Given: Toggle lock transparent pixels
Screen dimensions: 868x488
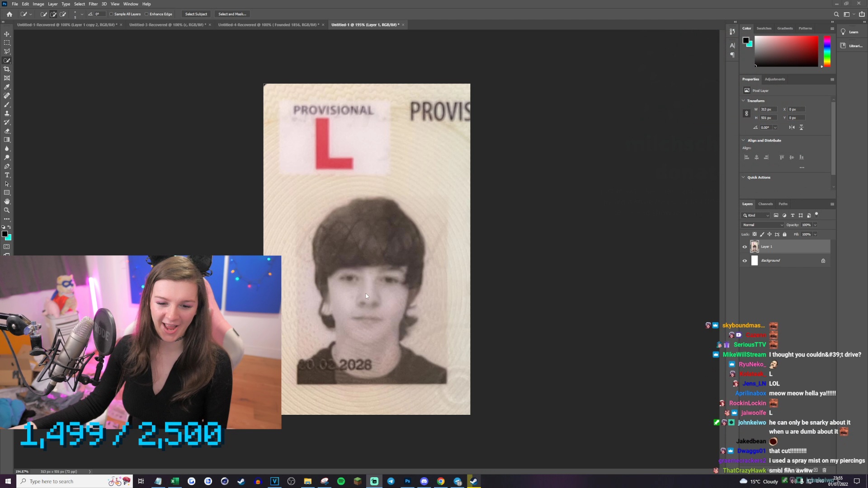Looking at the screenshot, I should point(755,234).
